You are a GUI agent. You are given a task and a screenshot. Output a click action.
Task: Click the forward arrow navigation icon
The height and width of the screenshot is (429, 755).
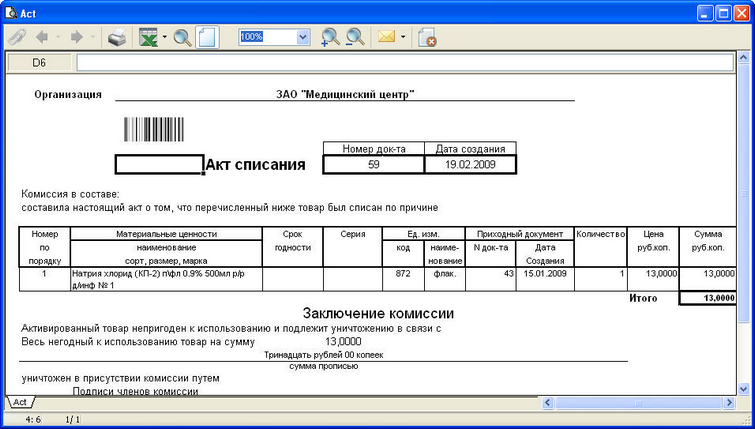tap(75, 38)
